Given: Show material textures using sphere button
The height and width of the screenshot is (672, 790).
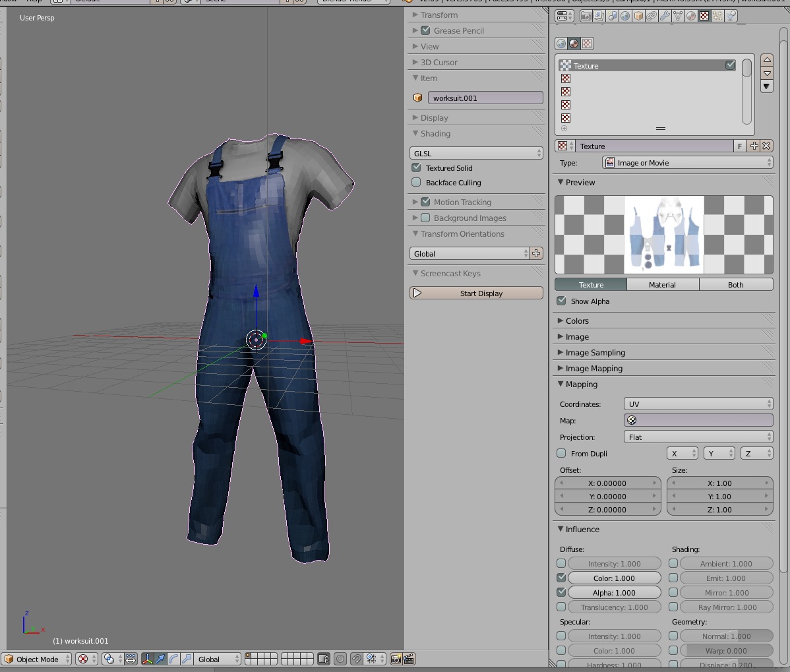Looking at the screenshot, I should pos(574,44).
